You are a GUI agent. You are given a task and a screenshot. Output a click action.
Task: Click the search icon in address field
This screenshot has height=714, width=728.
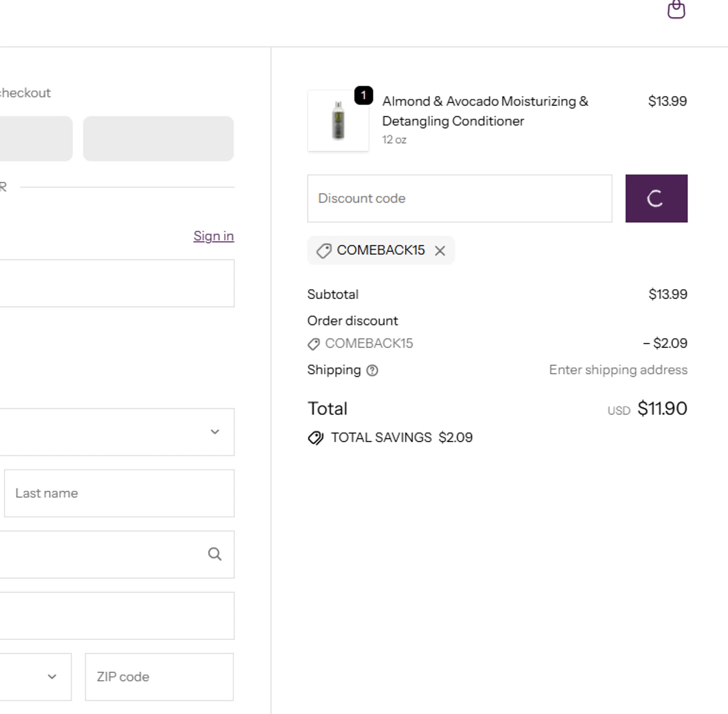point(215,554)
